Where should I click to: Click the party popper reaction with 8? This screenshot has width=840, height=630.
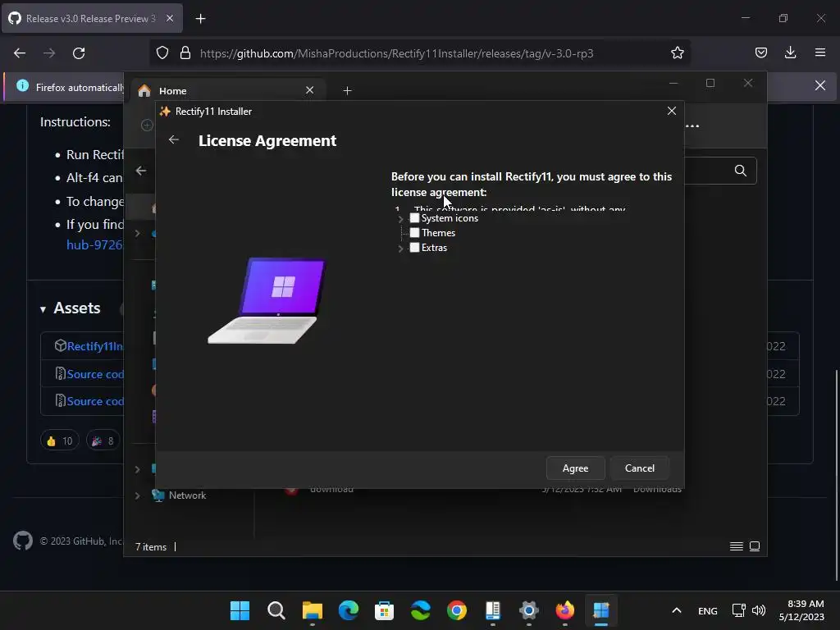coord(103,441)
